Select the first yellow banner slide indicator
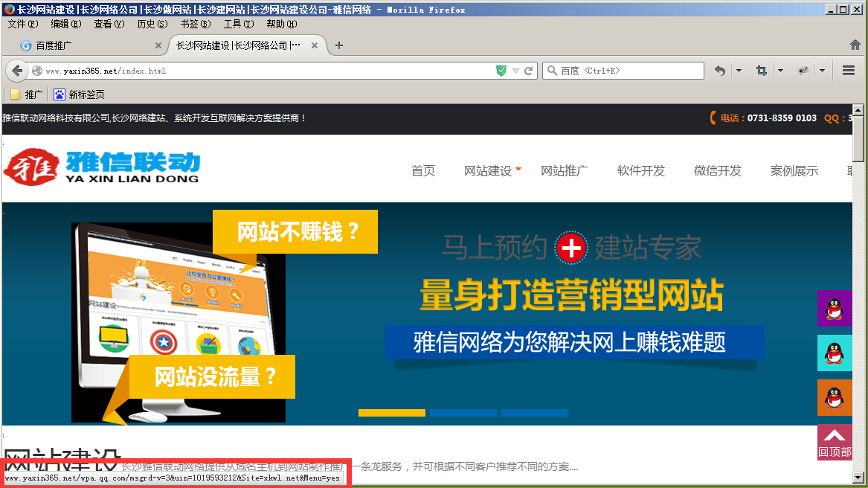 (x=392, y=413)
